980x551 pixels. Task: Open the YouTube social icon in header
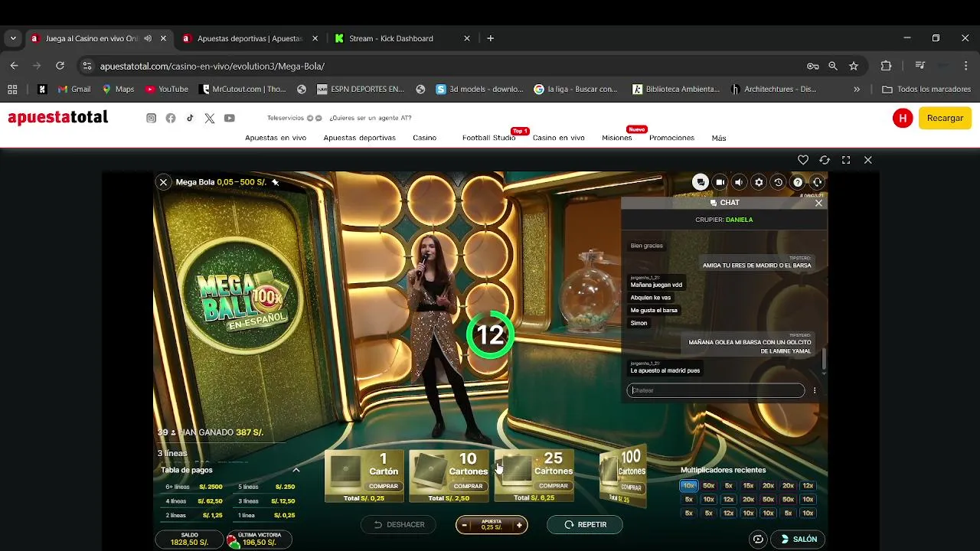[x=230, y=118]
